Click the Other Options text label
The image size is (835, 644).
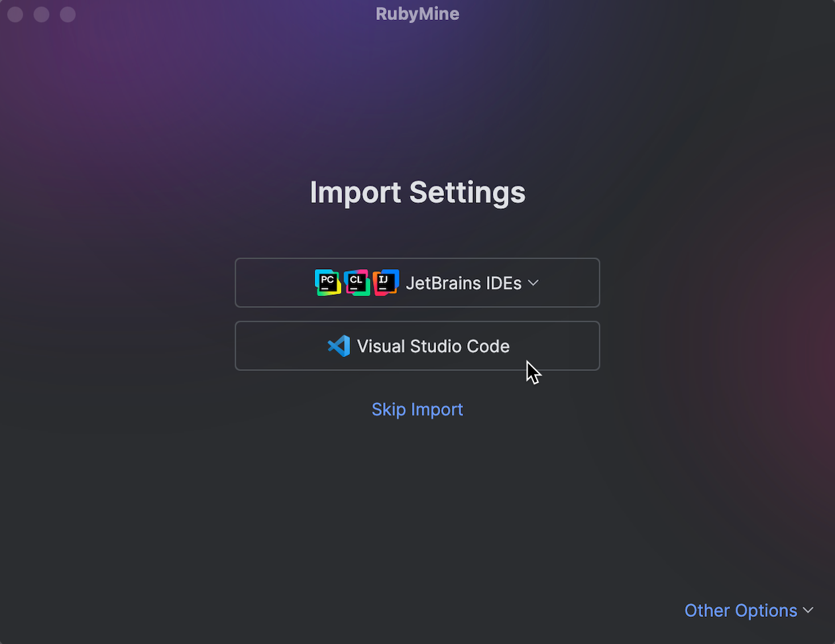point(740,610)
